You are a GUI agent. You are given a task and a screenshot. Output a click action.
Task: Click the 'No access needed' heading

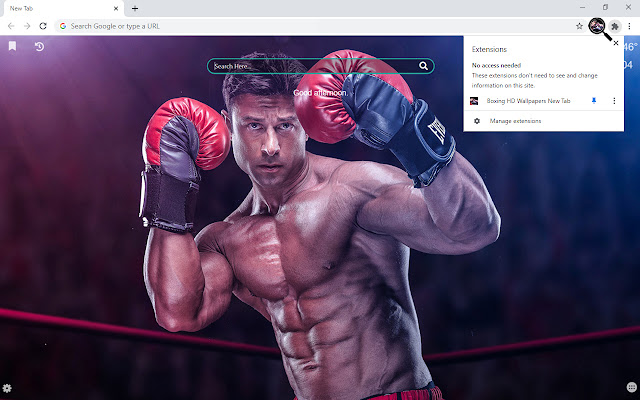(x=496, y=65)
